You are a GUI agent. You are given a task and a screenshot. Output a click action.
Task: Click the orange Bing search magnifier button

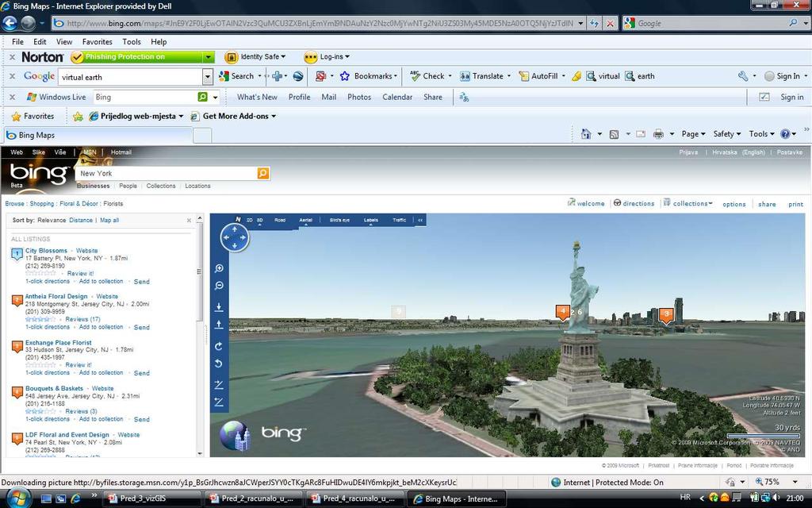click(263, 173)
